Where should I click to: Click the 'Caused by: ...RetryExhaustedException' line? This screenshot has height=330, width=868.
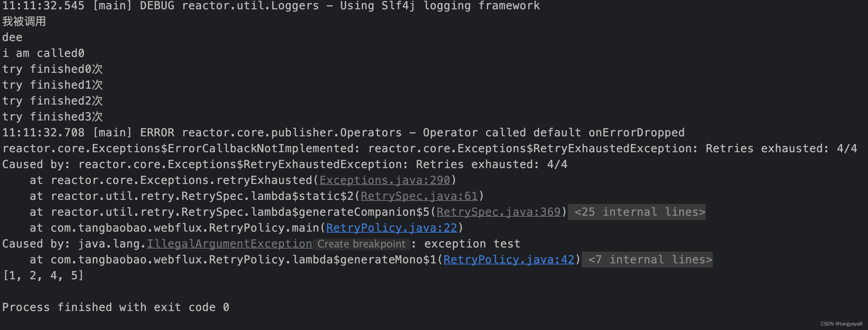(x=285, y=164)
